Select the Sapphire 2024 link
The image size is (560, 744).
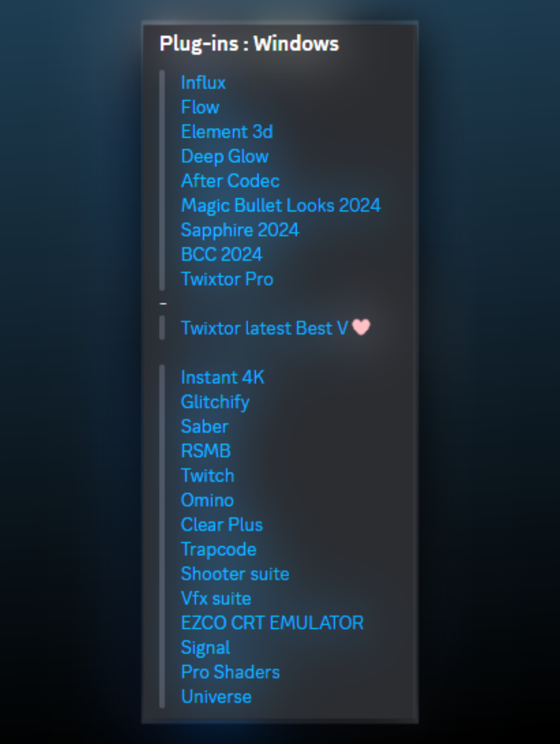240,230
